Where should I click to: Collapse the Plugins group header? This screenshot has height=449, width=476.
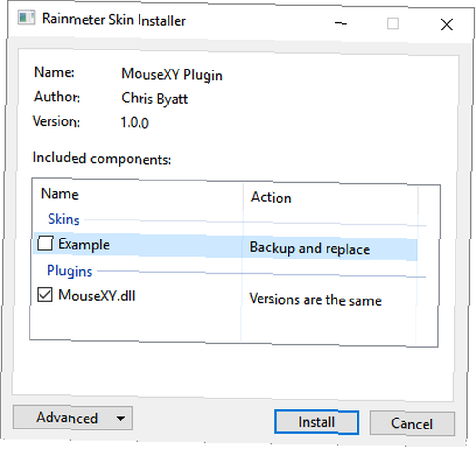(x=69, y=271)
